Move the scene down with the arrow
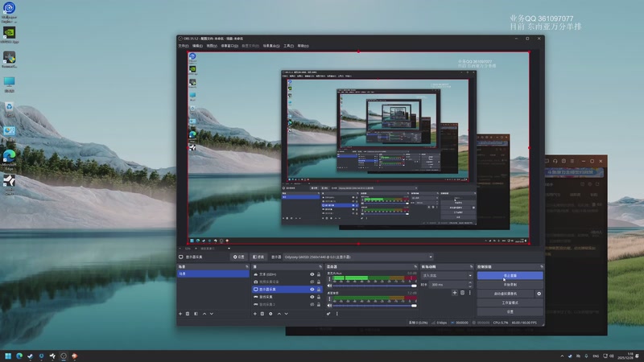 tap(212, 314)
